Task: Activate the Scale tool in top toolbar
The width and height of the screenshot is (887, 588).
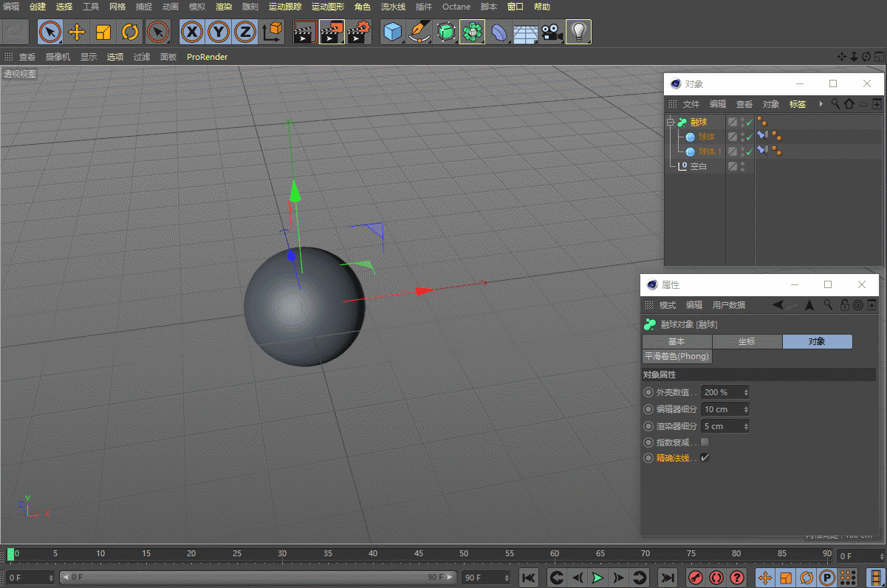Action: (x=103, y=32)
